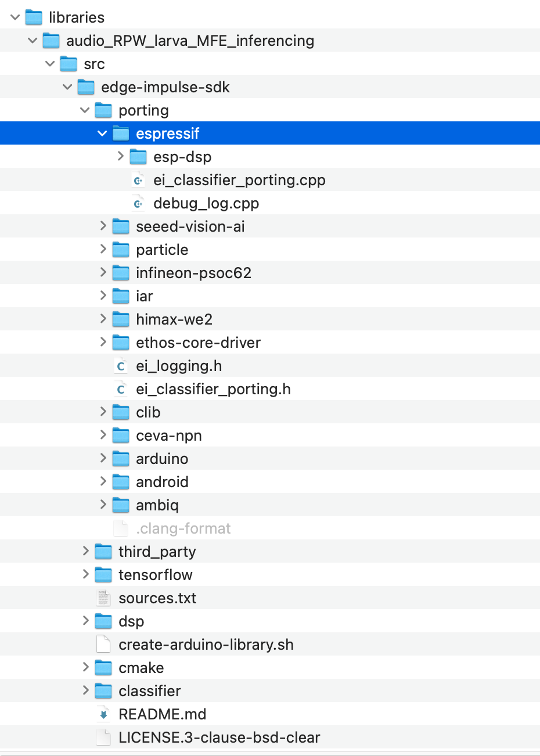Image resolution: width=540 pixels, height=756 pixels.
Task: Select the sources.txt file name
Action: (157, 598)
